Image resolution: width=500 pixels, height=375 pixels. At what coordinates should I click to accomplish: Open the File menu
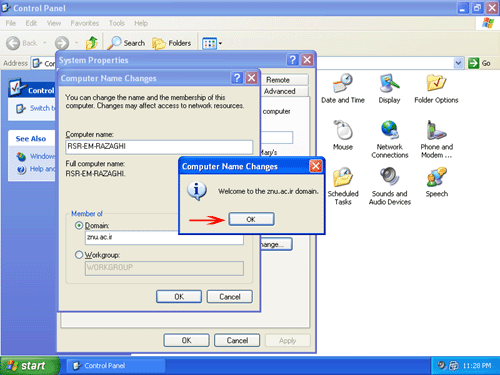pyautogui.click(x=11, y=23)
